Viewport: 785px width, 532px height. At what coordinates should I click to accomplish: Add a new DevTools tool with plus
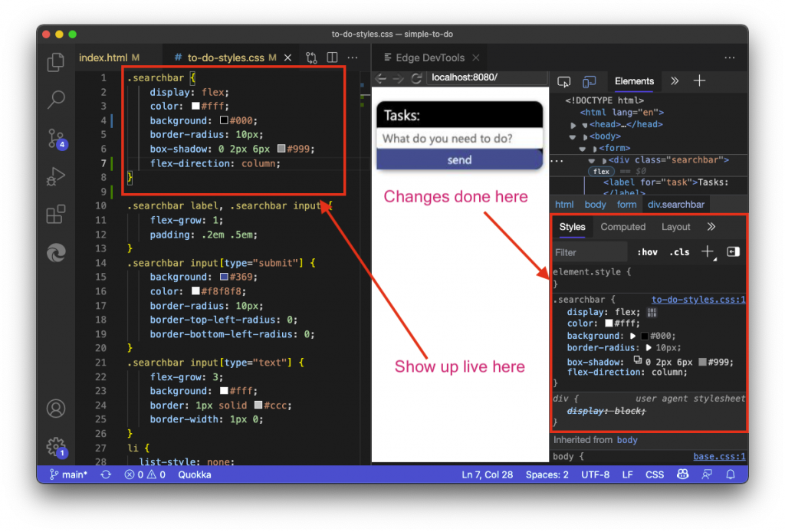click(699, 80)
